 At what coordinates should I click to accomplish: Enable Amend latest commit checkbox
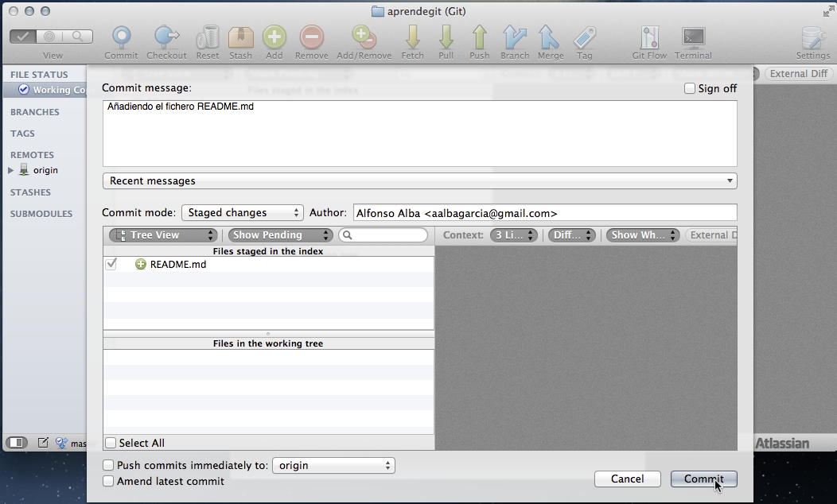[108, 482]
